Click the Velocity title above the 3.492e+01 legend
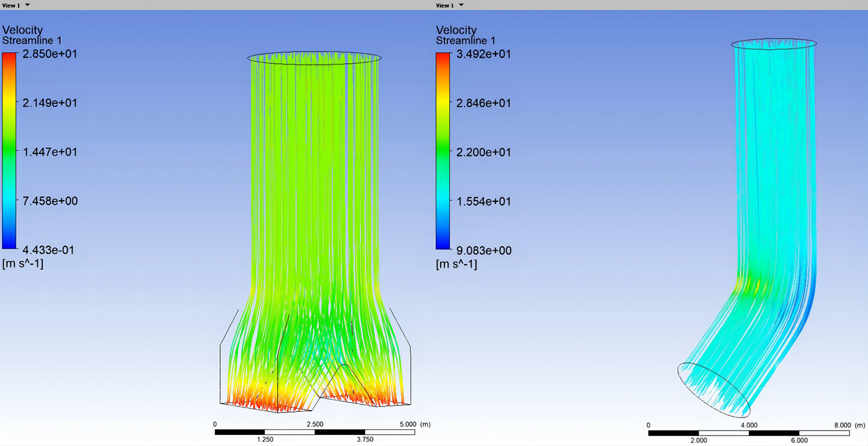This screenshot has width=868, height=446. (456, 30)
